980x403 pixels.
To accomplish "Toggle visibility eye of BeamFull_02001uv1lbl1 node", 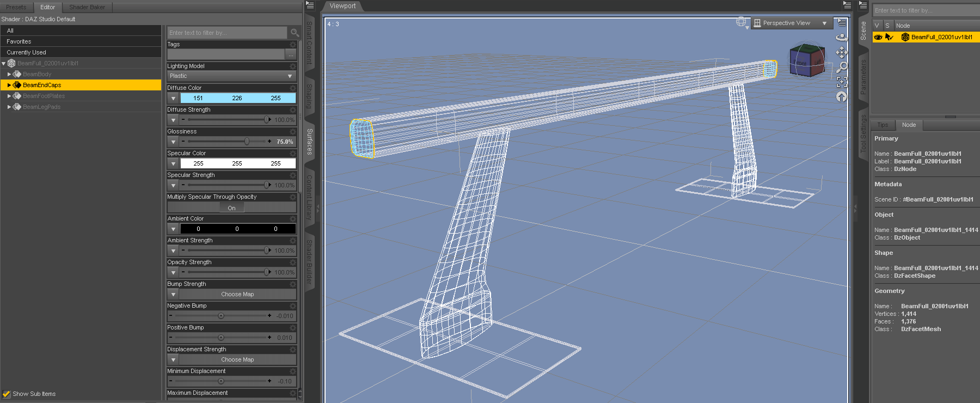I will [x=878, y=37].
